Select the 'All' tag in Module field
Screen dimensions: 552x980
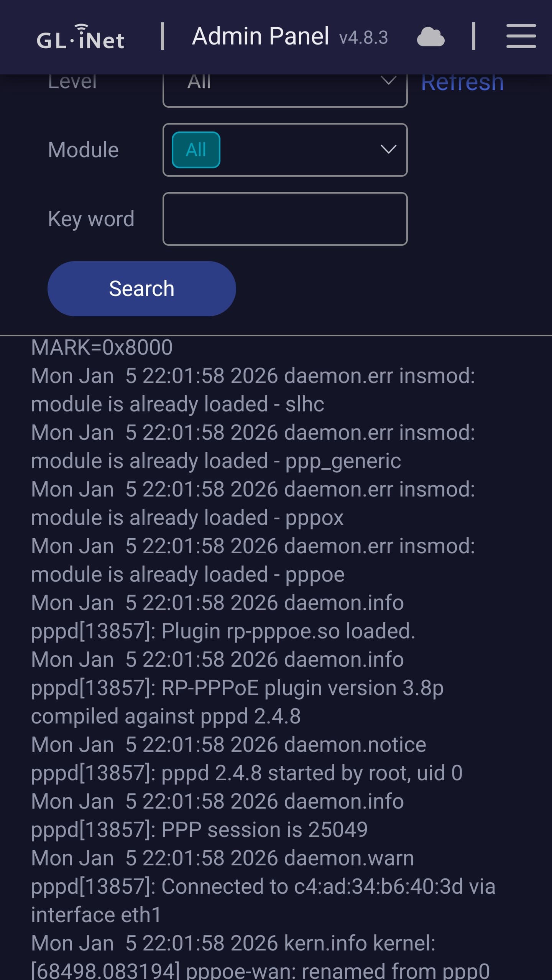pos(196,150)
